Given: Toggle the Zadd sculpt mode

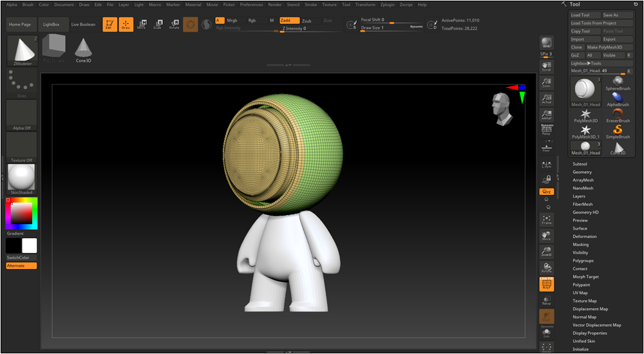Looking at the screenshot, I should pyautogui.click(x=289, y=21).
